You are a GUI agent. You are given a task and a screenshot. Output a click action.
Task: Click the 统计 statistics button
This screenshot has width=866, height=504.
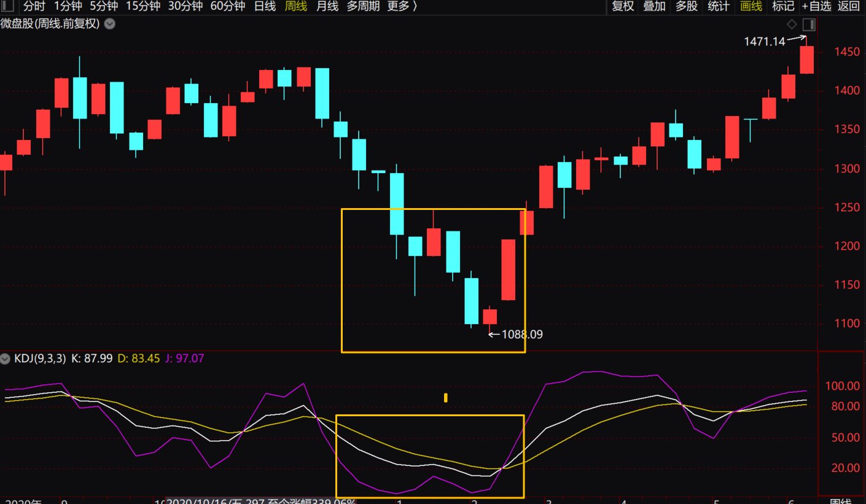[719, 6]
